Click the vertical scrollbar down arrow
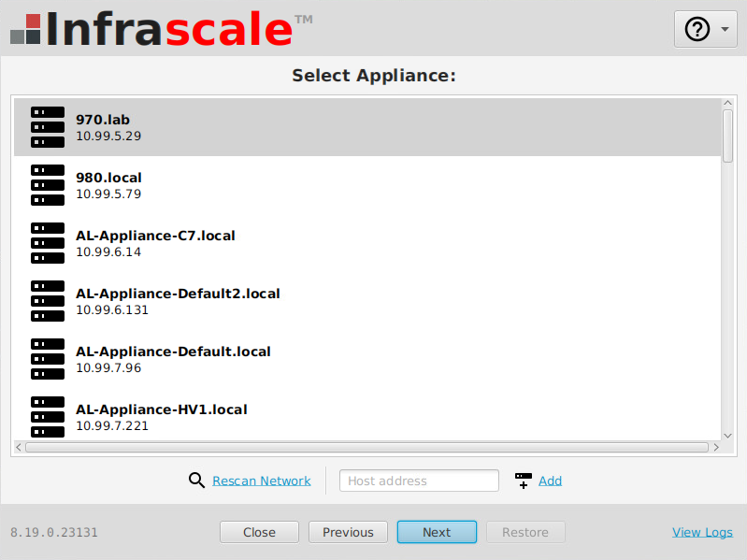This screenshot has width=747, height=560. pyautogui.click(x=728, y=435)
